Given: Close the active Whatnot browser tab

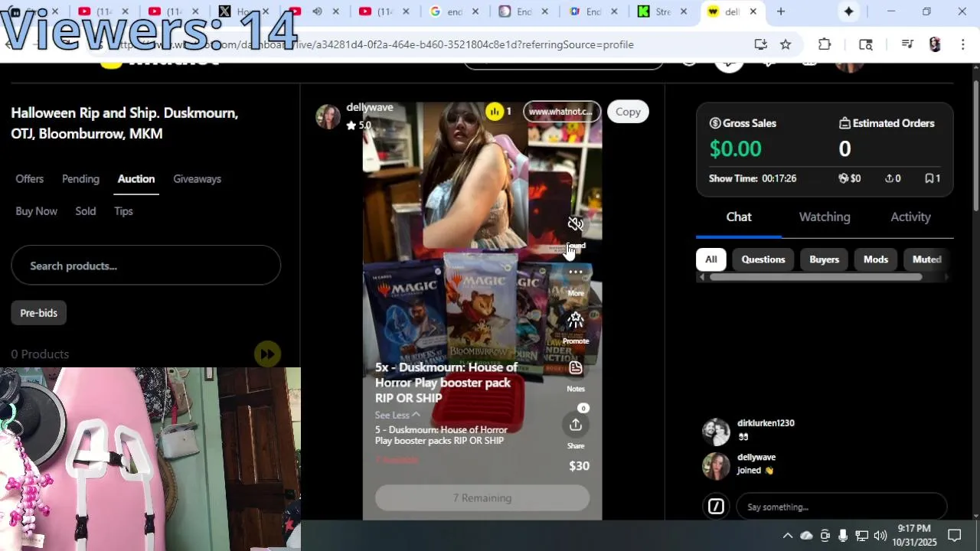Looking at the screenshot, I should pos(753,11).
